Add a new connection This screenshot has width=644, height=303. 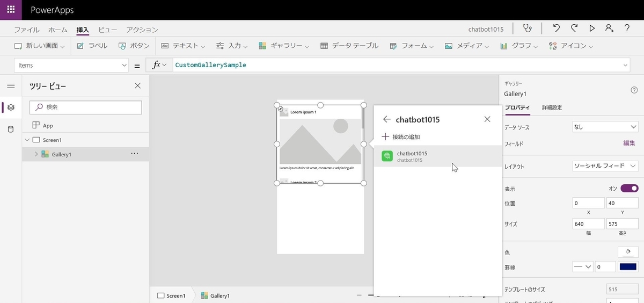[401, 137]
